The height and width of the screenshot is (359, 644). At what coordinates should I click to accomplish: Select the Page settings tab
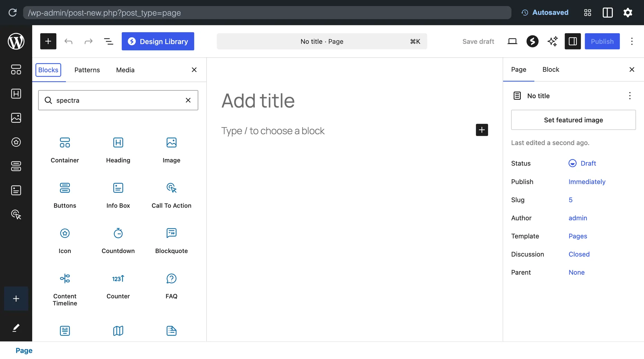[518, 69]
